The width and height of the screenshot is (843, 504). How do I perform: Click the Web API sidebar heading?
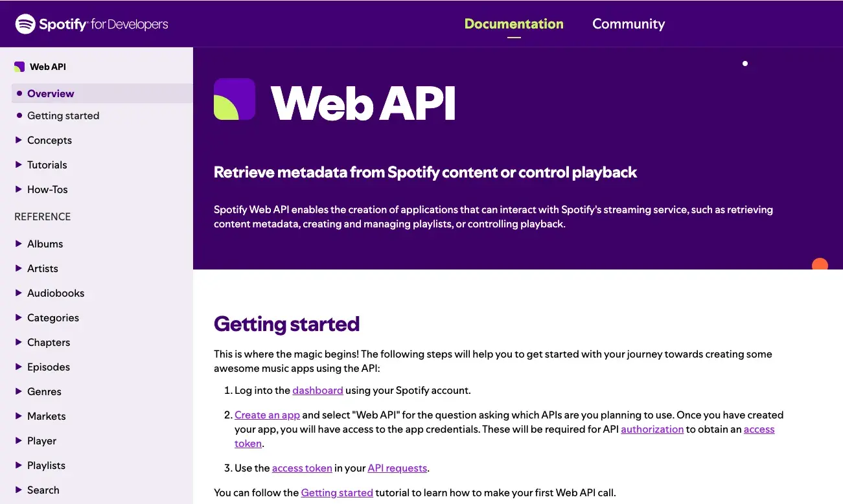click(48, 67)
